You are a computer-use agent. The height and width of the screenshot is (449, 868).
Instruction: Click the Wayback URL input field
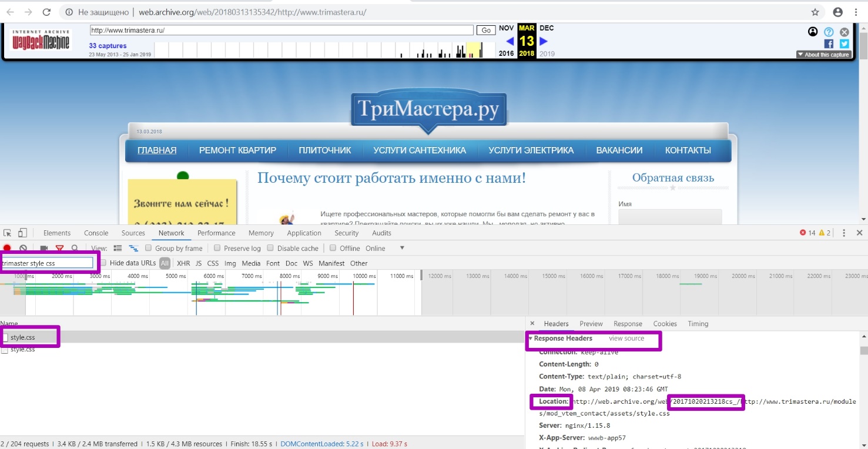click(281, 30)
